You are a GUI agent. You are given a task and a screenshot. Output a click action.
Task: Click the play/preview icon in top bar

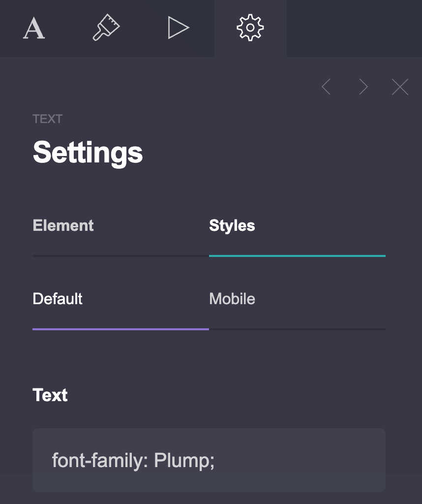[x=179, y=28]
